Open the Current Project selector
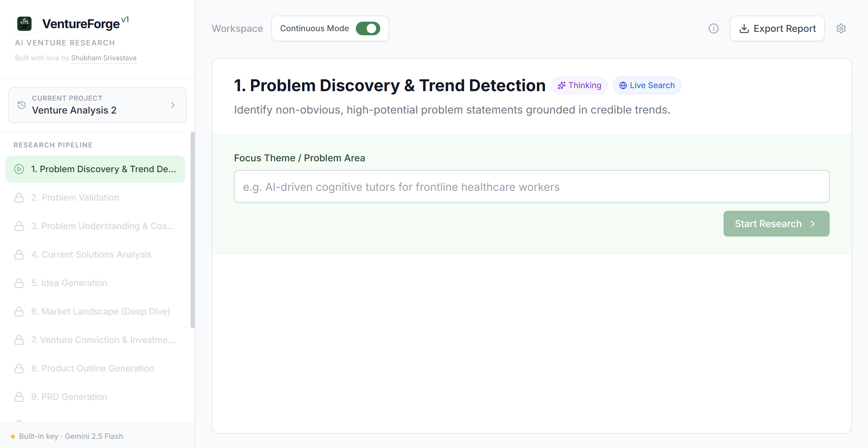The image size is (868, 448). click(x=97, y=105)
